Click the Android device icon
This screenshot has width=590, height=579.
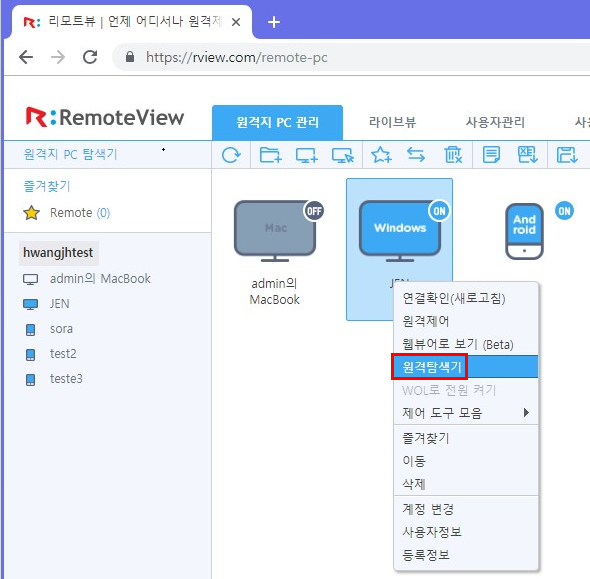524,231
